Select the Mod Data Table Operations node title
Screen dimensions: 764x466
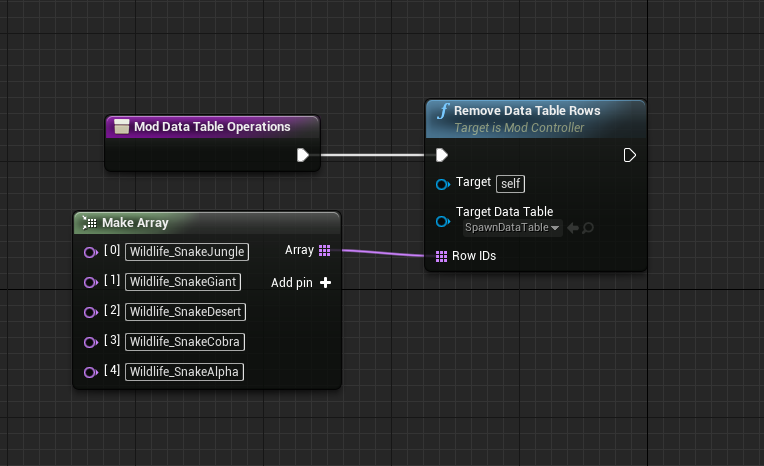pos(212,127)
